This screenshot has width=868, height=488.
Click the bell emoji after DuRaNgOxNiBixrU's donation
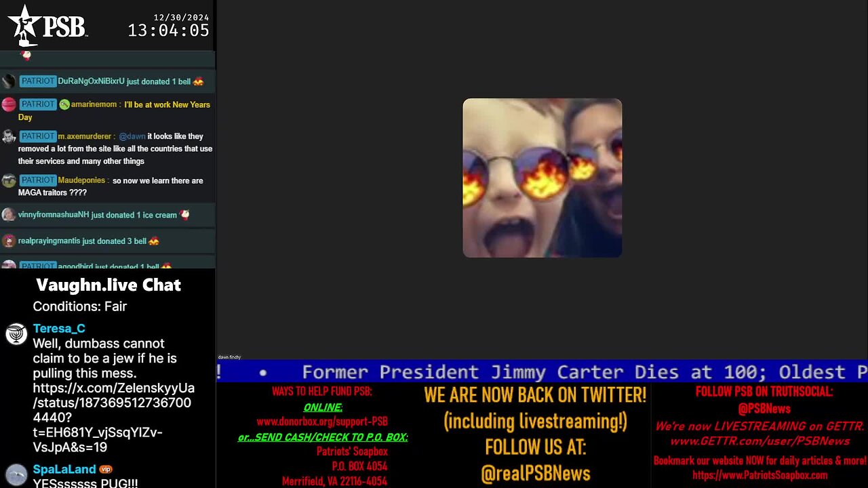tap(198, 81)
